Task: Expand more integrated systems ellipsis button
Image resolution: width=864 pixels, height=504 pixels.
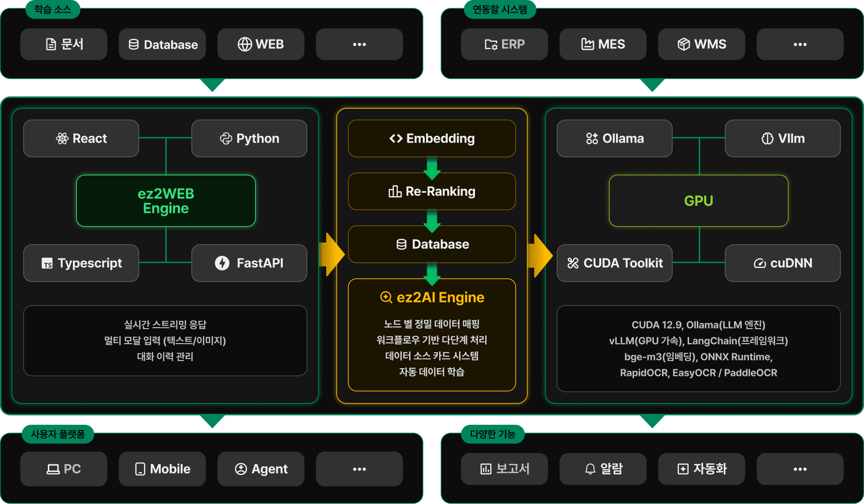Action: tap(800, 44)
